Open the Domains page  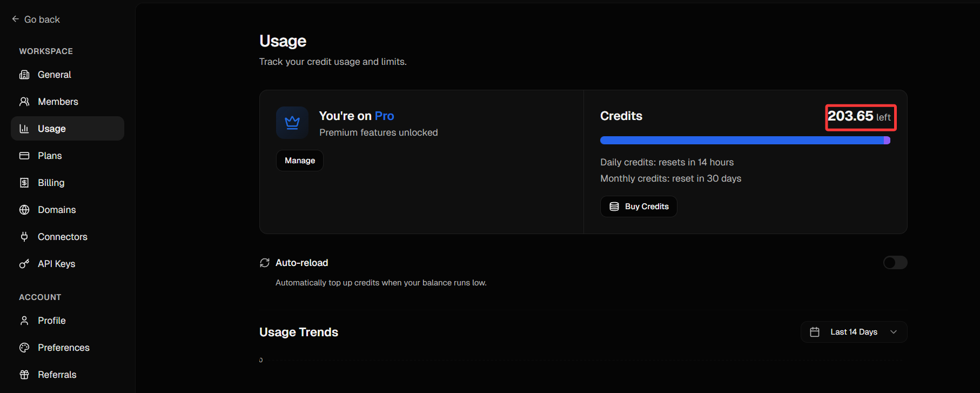click(68, 210)
